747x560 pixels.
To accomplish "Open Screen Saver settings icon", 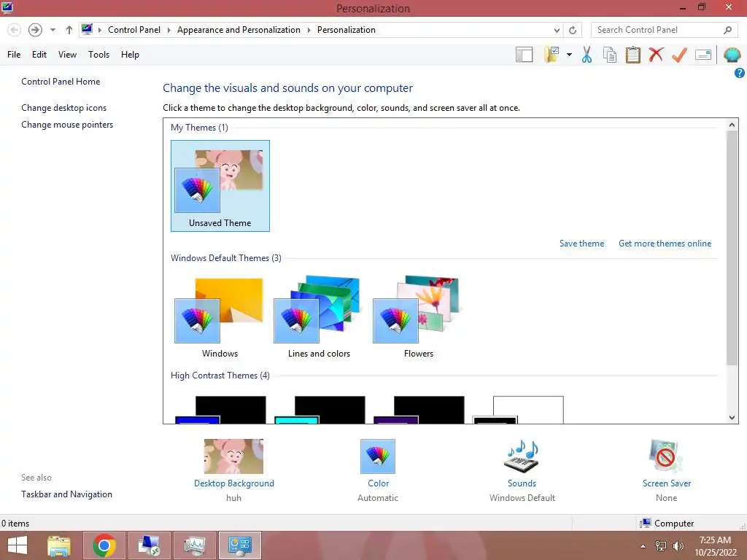I will [666, 456].
